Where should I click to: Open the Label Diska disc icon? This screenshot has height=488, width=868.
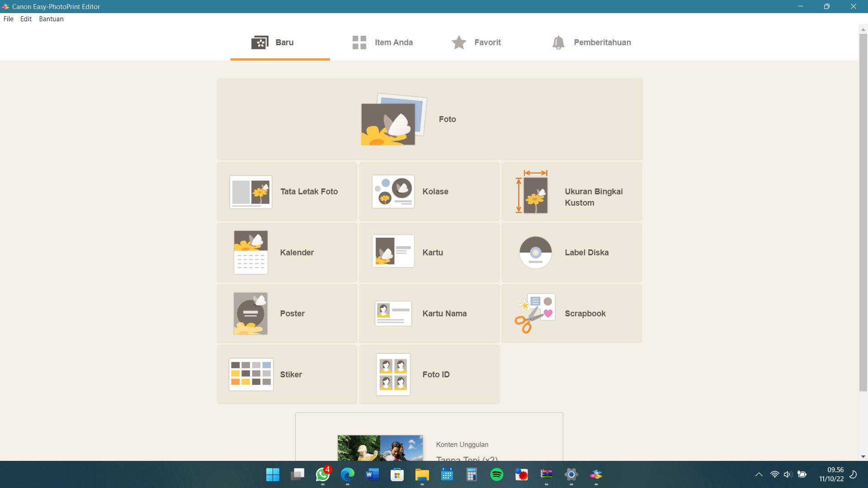coord(535,253)
